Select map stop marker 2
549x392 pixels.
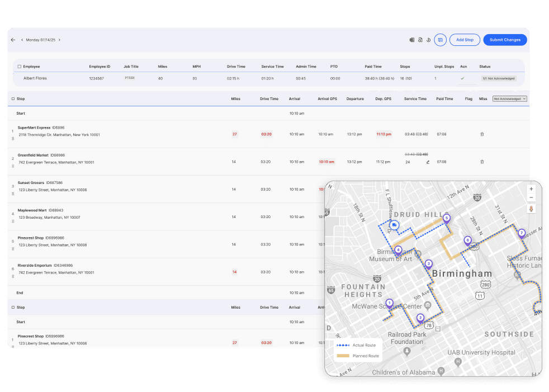(x=420, y=318)
